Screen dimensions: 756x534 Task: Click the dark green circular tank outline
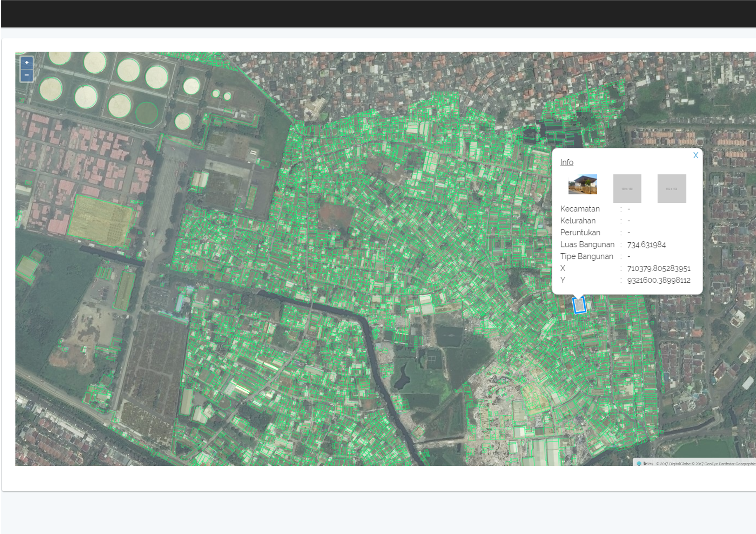pyautogui.click(x=146, y=113)
